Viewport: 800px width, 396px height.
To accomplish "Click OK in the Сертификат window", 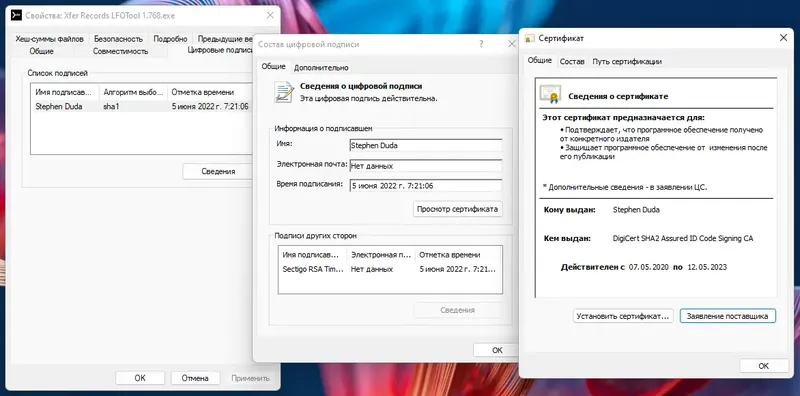I will (x=764, y=366).
